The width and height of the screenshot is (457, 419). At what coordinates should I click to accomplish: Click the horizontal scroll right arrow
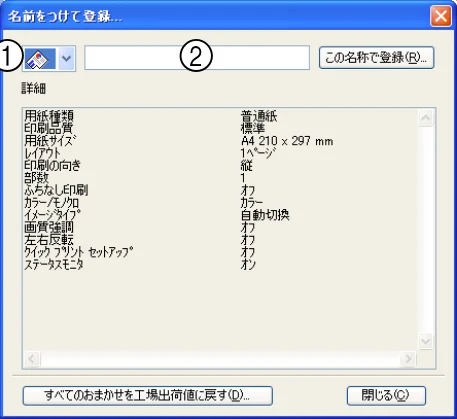[x=408, y=359]
